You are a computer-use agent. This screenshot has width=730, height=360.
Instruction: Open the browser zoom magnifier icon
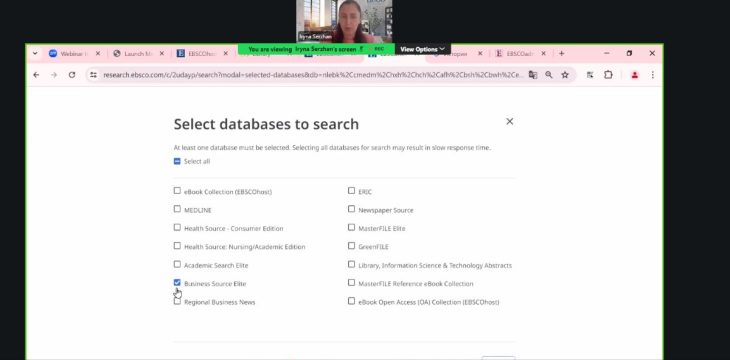[x=549, y=75]
